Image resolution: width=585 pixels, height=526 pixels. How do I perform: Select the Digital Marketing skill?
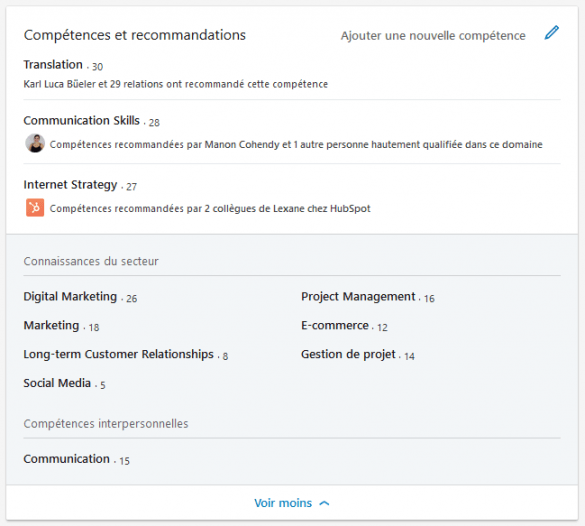(70, 297)
